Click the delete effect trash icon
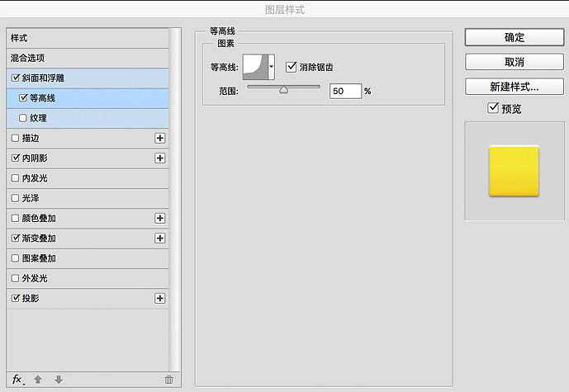This screenshot has width=569, height=392. pos(169,379)
